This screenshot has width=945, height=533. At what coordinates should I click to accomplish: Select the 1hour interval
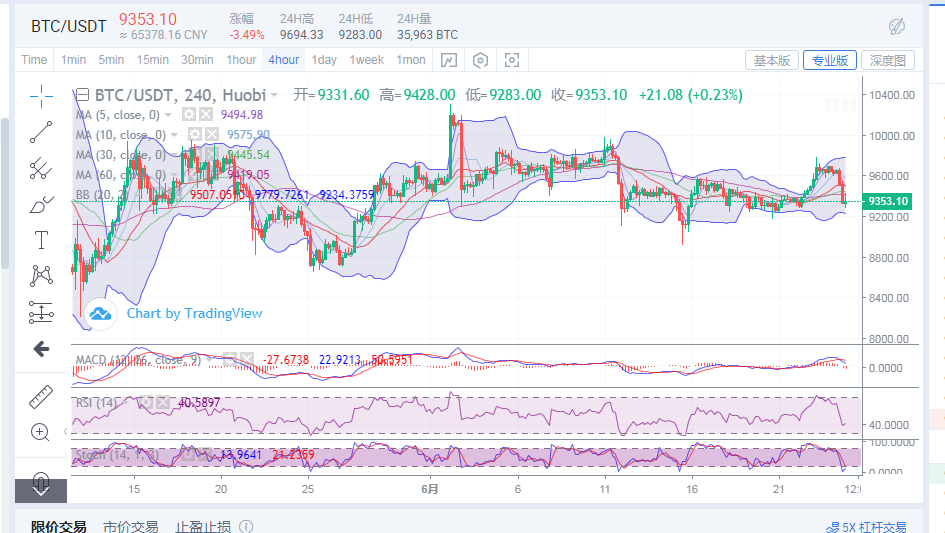(241, 60)
